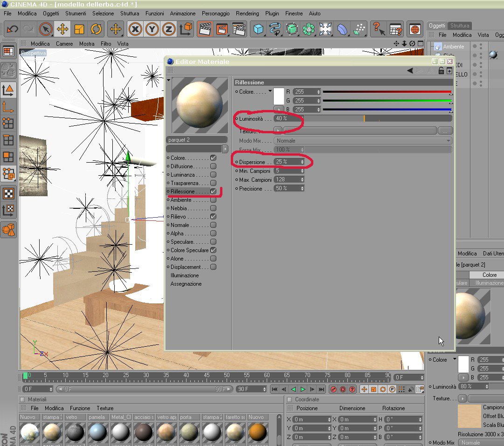Image resolution: width=504 pixels, height=446 pixels.
Task: Toggle the X axis lock icon
Action: tap(135, 29)
